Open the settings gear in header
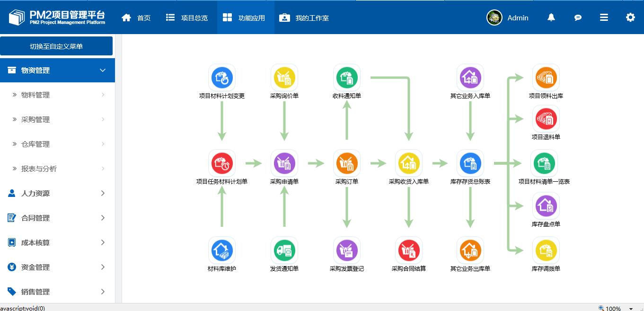This screenshot has width=644, height=311. 630,18
